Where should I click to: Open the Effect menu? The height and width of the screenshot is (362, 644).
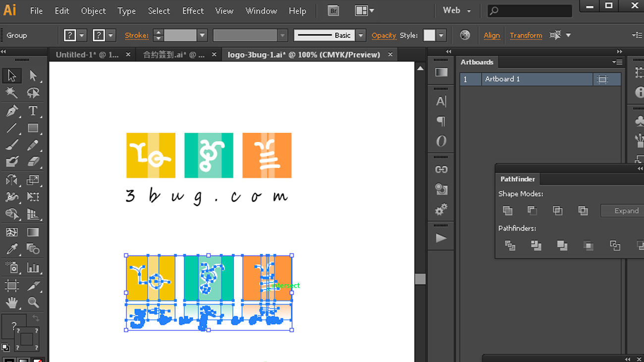coord(193,10)
